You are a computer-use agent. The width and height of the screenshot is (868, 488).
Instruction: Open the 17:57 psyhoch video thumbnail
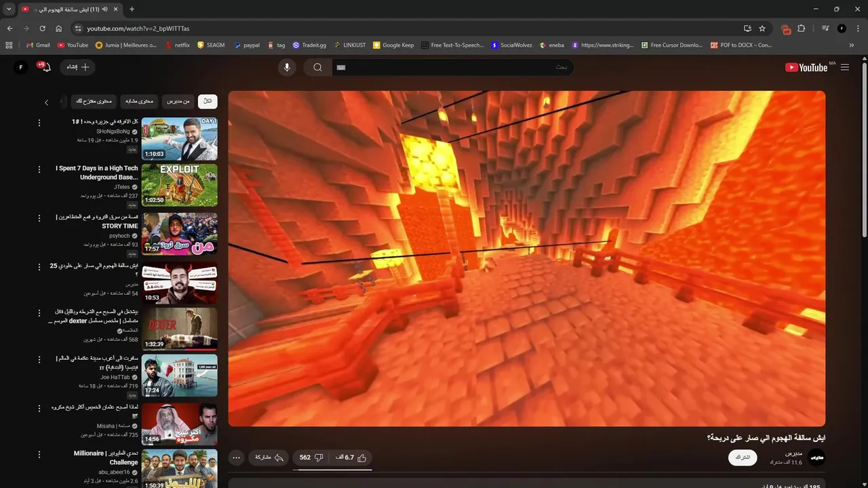click(x=180, y=234)
